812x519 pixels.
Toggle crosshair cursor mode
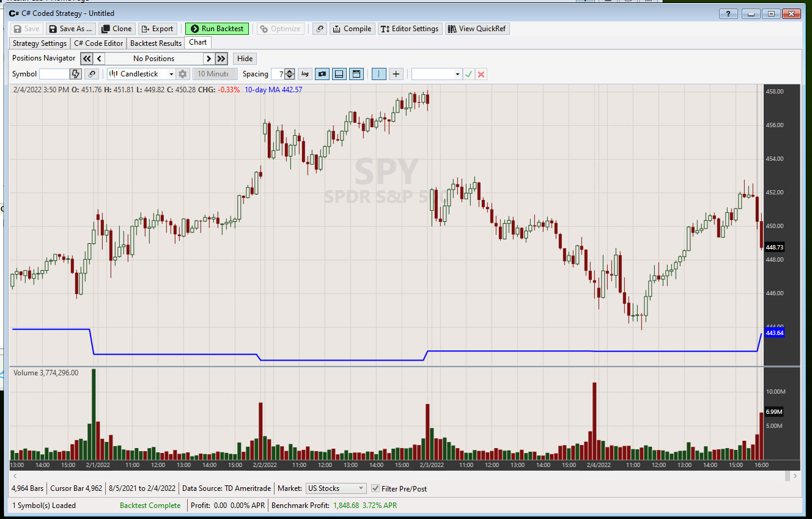[x=396, y=74]
